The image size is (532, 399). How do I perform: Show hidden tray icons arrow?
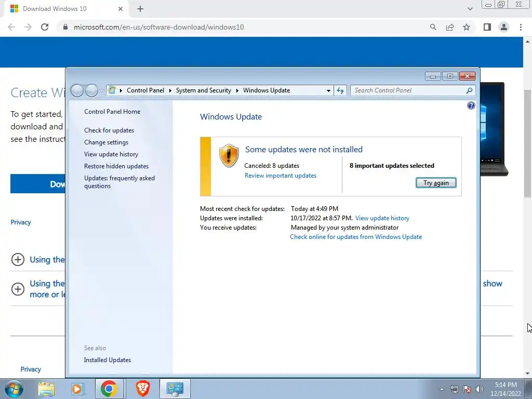442,389
